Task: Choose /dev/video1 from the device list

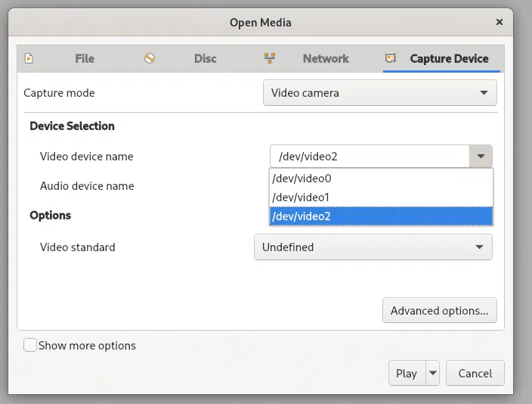Action: (x=381, y=197)
